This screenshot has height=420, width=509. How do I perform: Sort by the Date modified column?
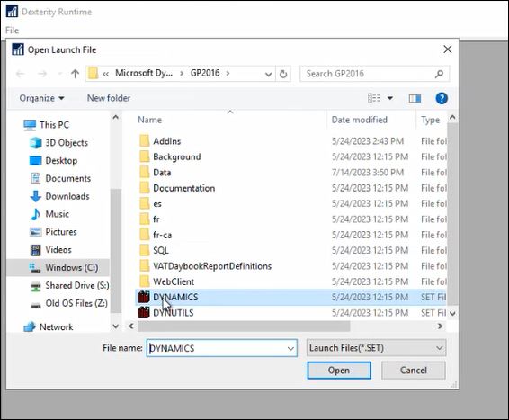[x=360, y=120]
